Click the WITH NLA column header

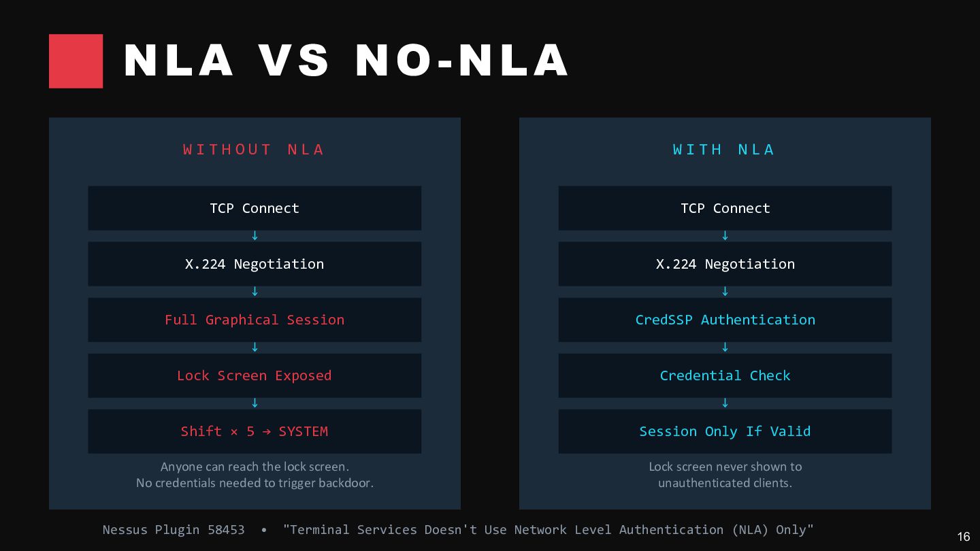coord(724,150)
